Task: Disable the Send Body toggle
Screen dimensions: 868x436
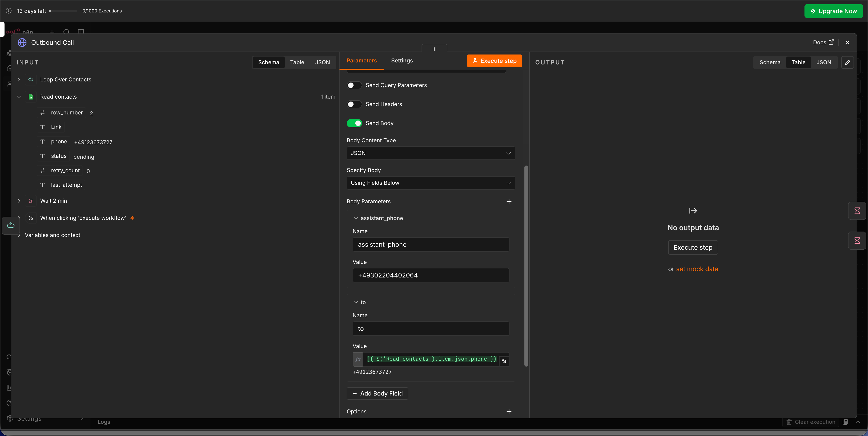Action: [x=354, y=123]
